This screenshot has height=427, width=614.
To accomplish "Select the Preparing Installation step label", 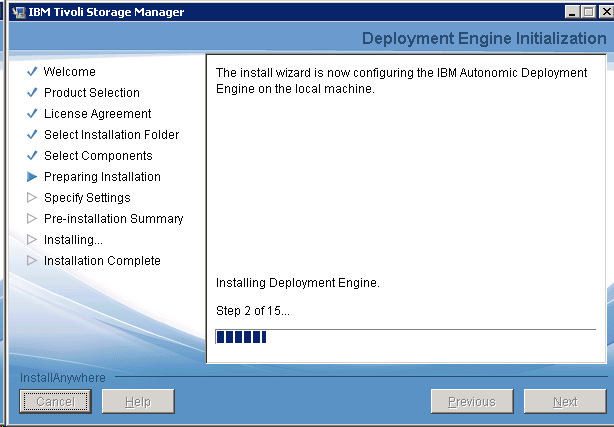I will click(102, 177).
